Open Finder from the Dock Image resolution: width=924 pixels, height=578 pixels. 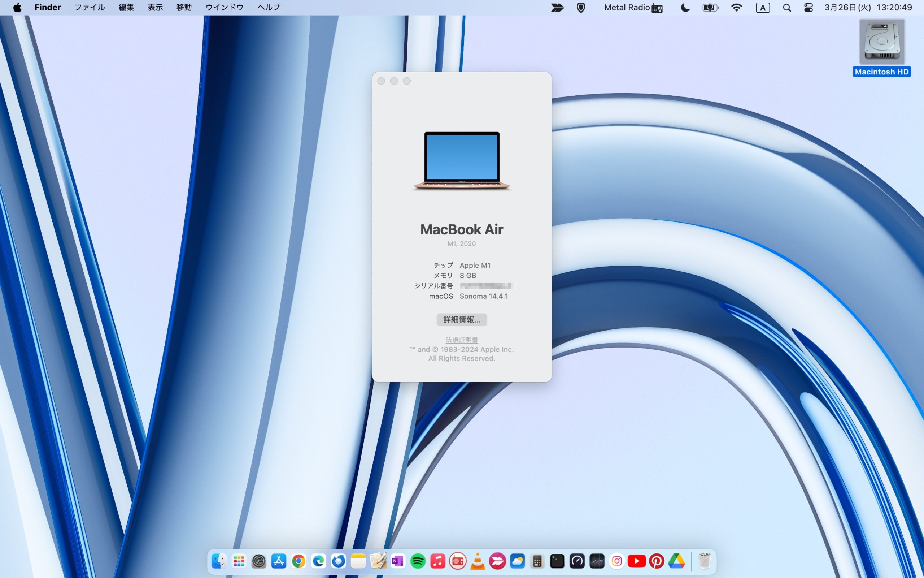point(219,561)
